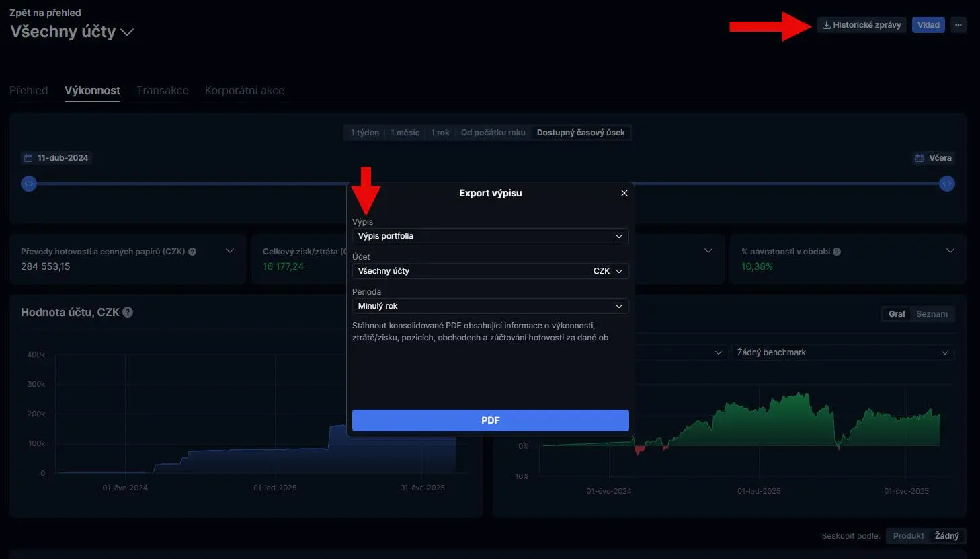Screen dimensions: 980x559
Task: Select the 1 rok time range
Action: [440, 133]
